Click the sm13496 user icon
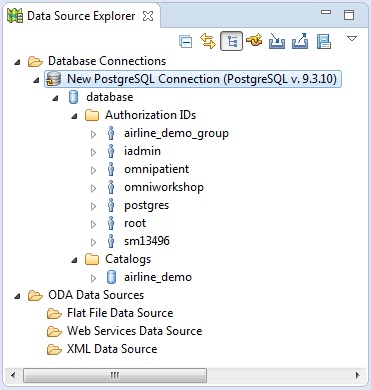371x390 pixels. [111, 241]
